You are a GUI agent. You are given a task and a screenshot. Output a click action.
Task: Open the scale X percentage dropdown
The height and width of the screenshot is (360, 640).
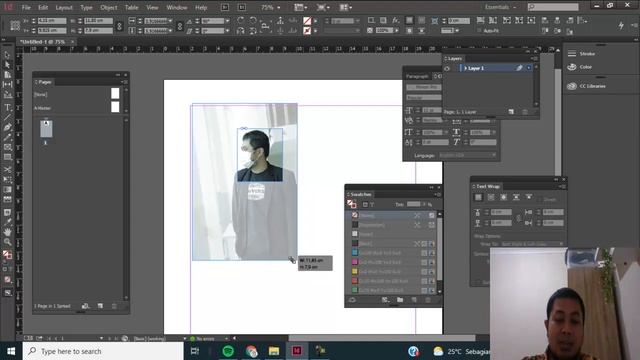click(x=171, y=21)
